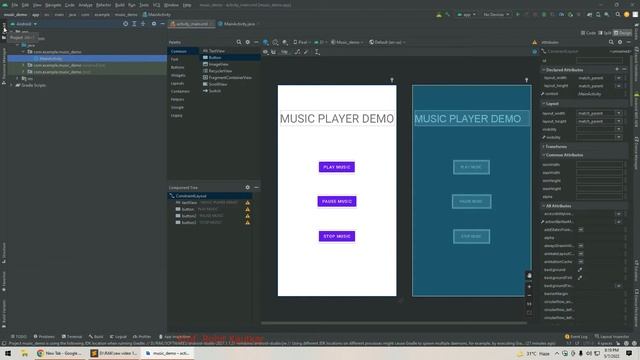Switch to MainActivity.java tab

pyautogui.click(x=238, y=24)
